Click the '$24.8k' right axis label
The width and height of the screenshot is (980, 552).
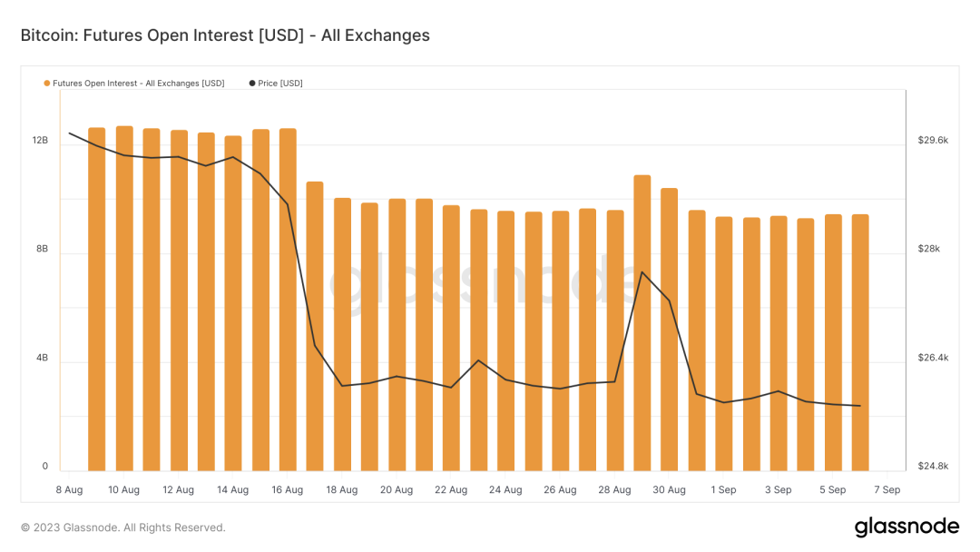click(x=933, y=467)
